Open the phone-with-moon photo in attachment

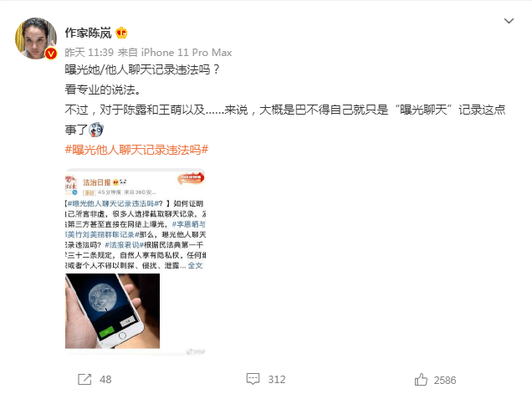click(x=112, y=311)
